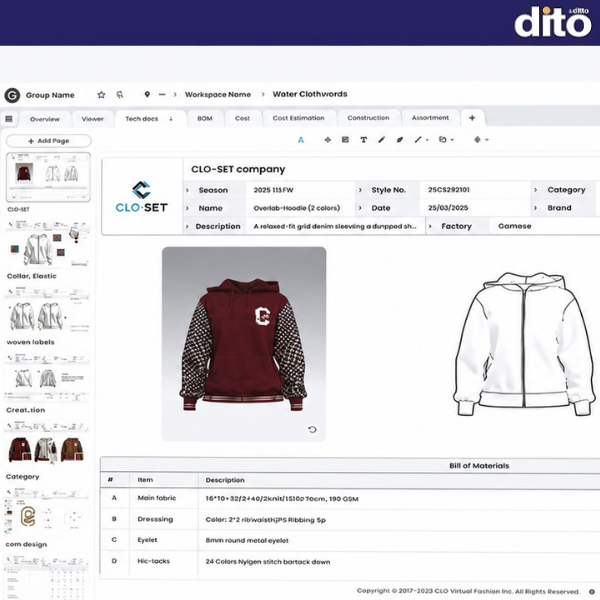
Task: Click the Bill of Materials table heading
Action: coord(479,466)
